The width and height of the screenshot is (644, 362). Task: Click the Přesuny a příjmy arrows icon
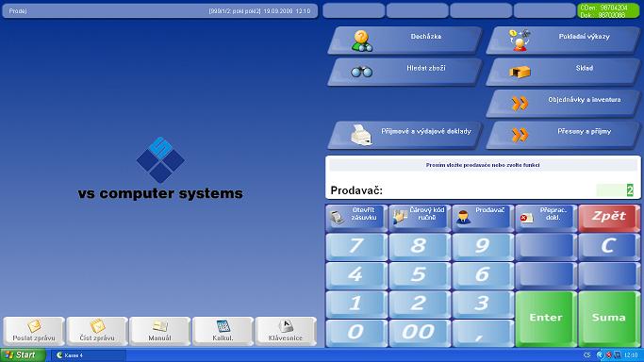pyautogui.click(x=520, y=135)
